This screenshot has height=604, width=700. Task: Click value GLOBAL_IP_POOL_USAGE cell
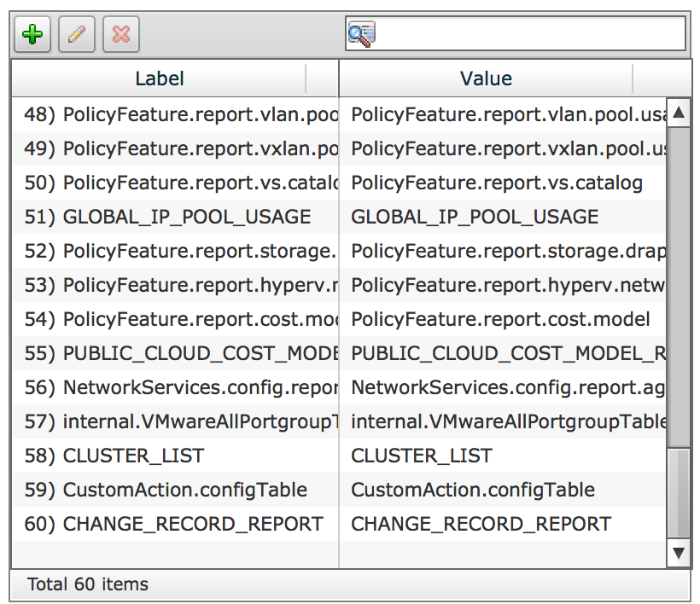(503, 217)
